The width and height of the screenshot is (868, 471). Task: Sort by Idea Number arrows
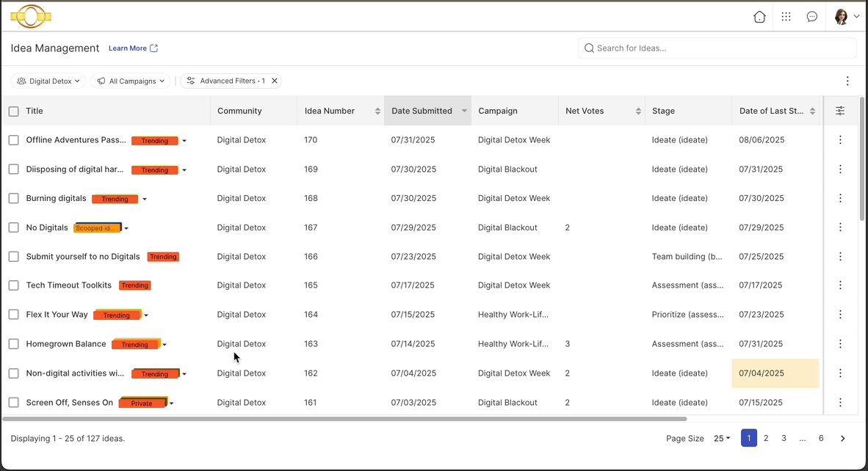click(377, 111)
